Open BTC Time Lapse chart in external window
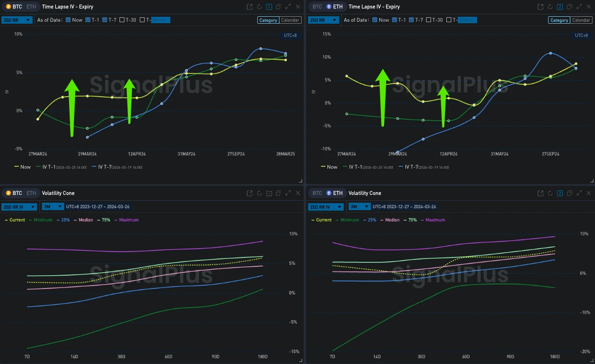This screenshot has width=595, height=364. point(250,7)
